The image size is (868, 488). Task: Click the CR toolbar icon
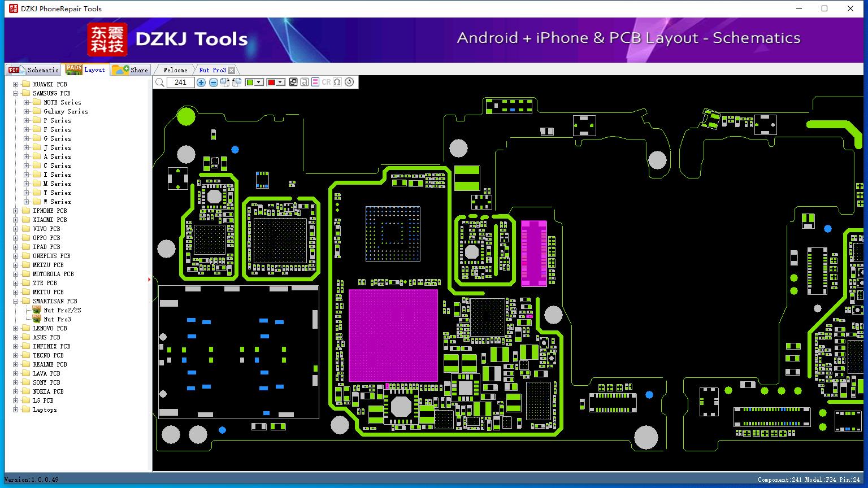tap(326, 82)
